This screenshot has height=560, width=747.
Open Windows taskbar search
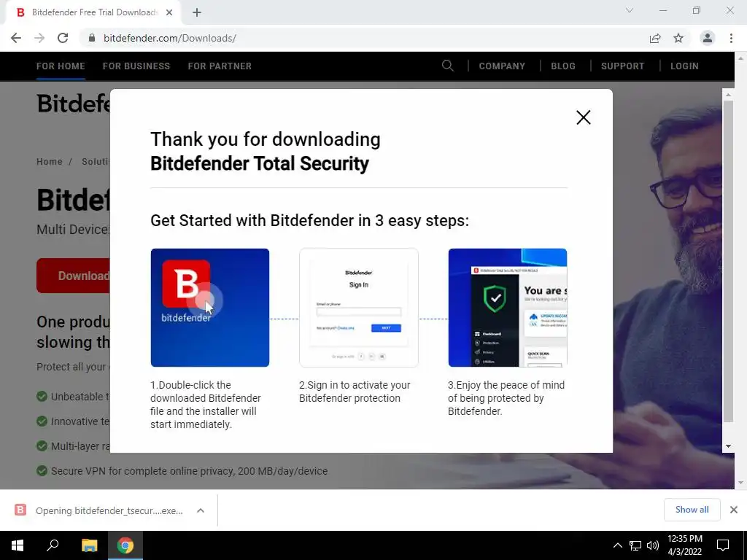(53, 545)
